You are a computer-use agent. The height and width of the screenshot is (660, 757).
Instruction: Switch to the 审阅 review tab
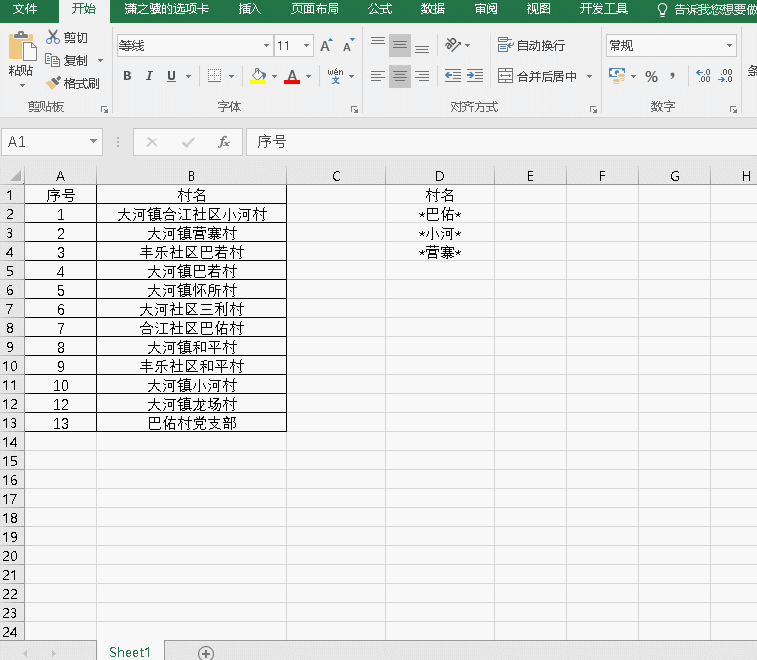(486, 9)
